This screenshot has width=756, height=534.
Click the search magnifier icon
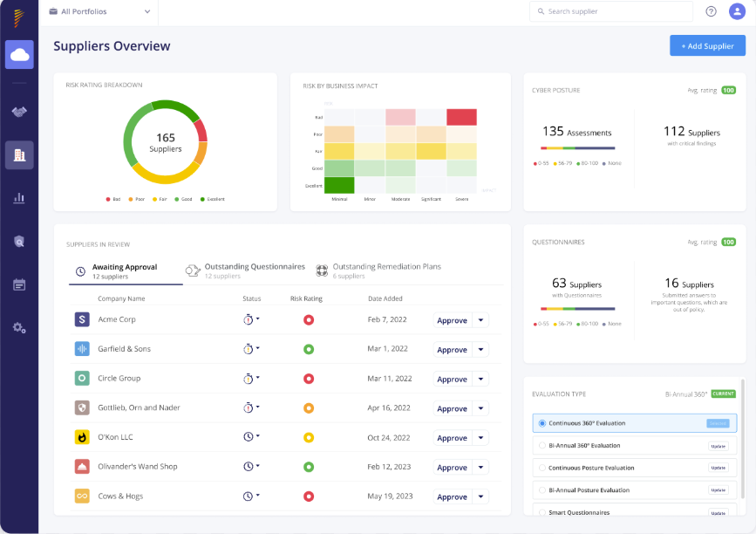(x=541, y=11)
